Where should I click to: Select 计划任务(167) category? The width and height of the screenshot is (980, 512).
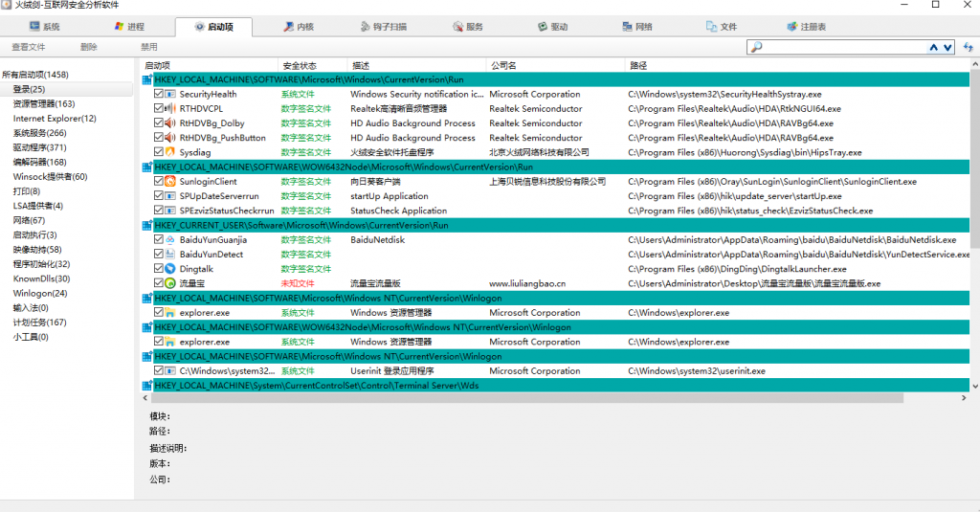[39, 323]
